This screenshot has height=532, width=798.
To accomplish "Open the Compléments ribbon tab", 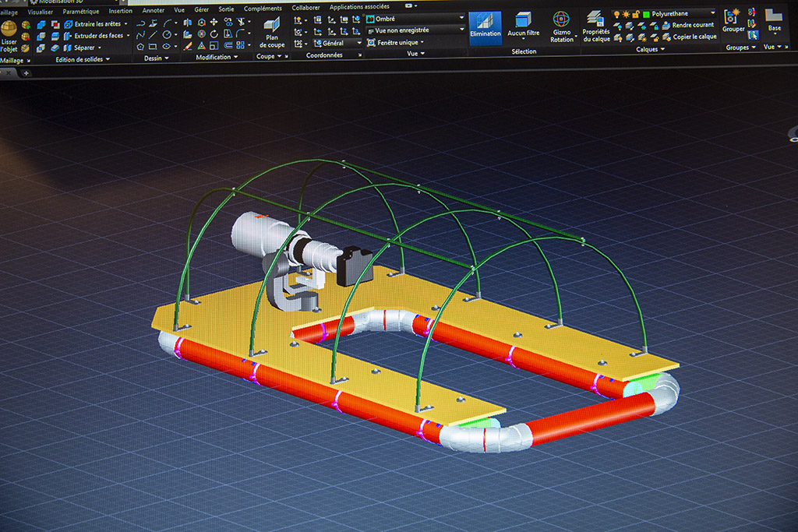I will coord(263,9).
